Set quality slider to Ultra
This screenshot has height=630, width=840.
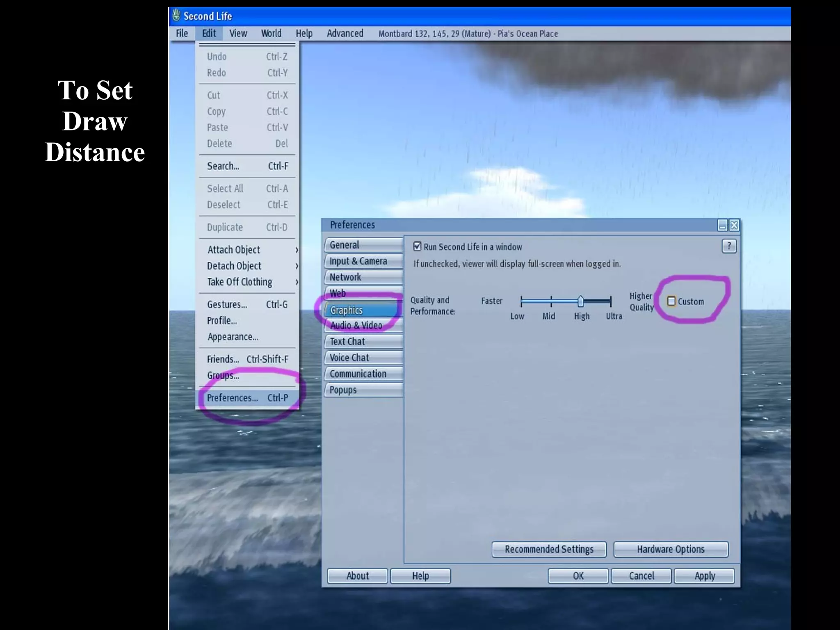610,301
